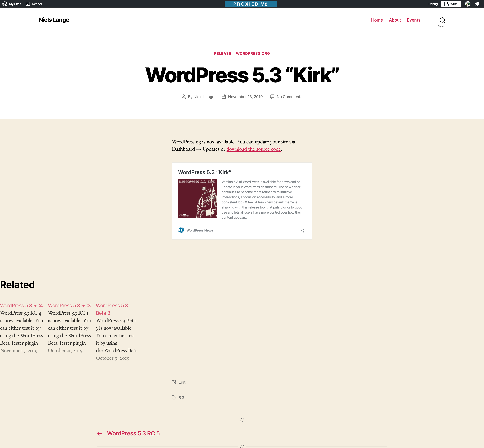Viewport: 484px width, 448px height.
Task: Open the 5.3 tag archive link
Action: 181,398
